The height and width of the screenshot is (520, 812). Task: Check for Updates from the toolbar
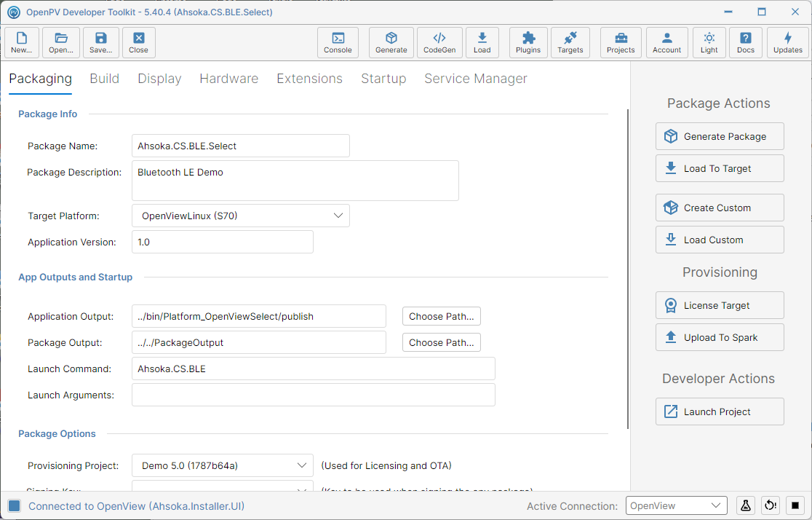pyautogui.click(x=788, y=42)
